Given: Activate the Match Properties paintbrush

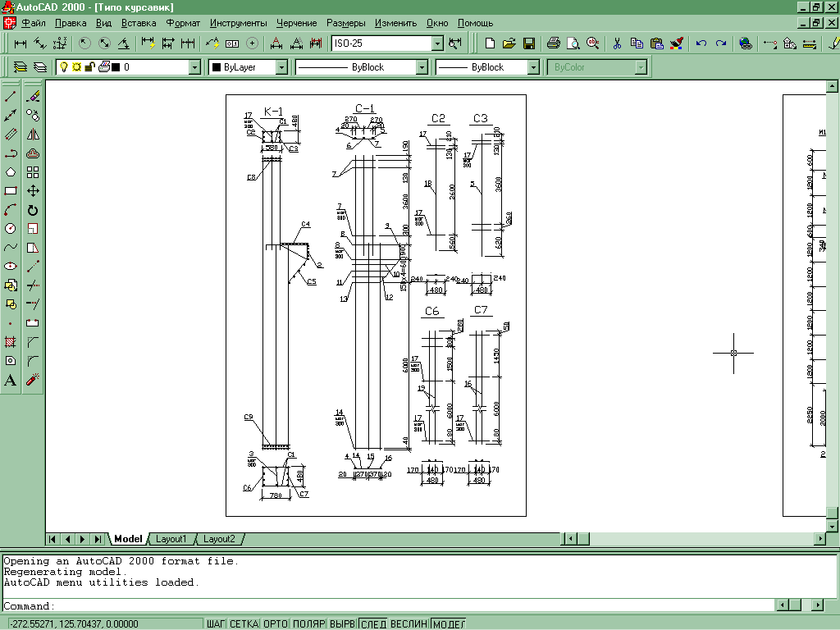Looking at the screenshot, I should pyautogui.click(x=676, y=43).
